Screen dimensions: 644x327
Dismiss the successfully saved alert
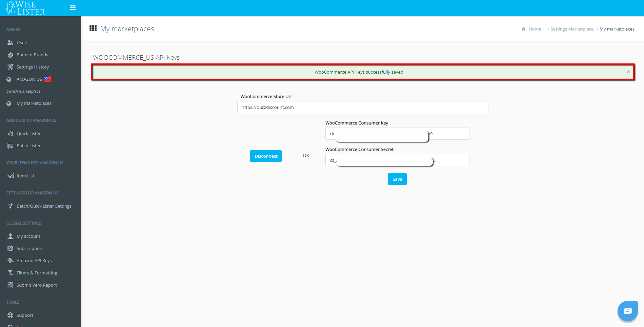pos(628,72)
